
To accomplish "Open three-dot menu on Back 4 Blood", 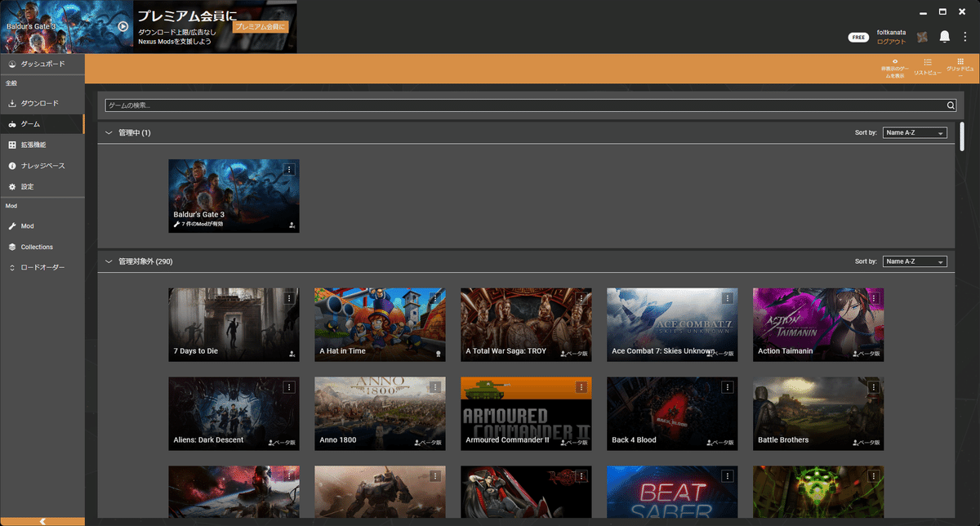I will (727, 387).
